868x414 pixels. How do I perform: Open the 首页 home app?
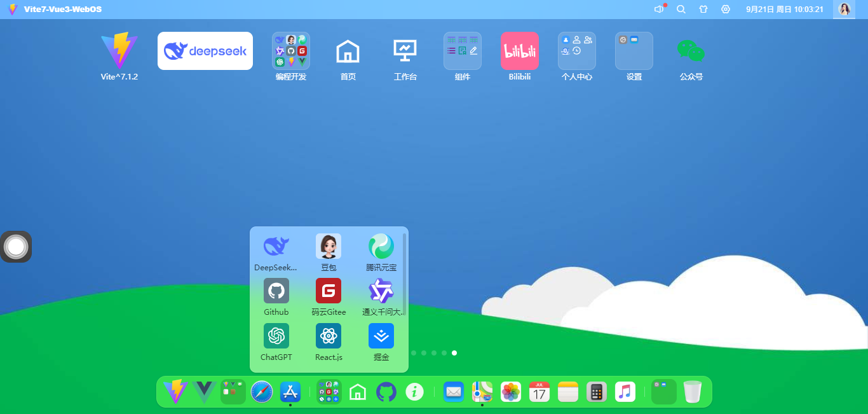click(348, 51)
